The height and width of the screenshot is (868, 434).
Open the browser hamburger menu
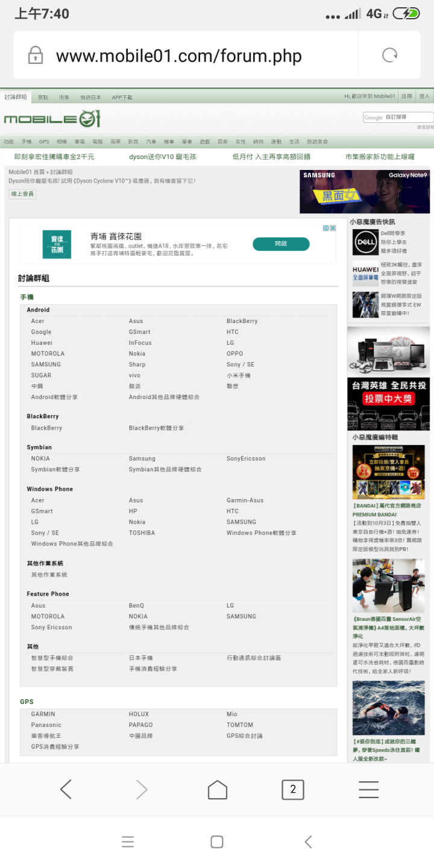coord(368,789)
